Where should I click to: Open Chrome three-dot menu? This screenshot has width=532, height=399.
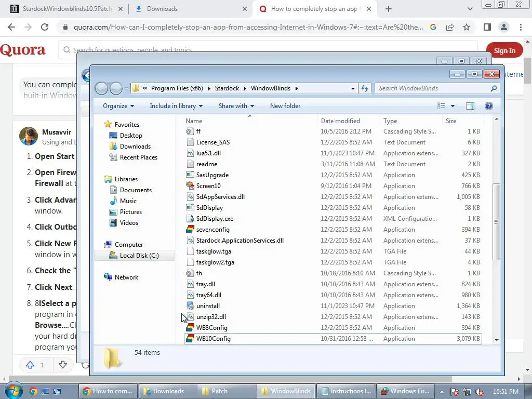coord(521,27)
